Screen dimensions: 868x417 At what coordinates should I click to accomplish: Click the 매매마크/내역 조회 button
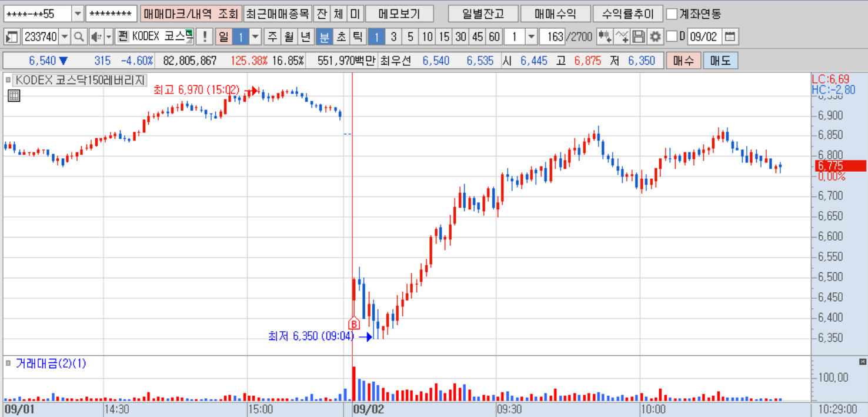pos(191,14)
